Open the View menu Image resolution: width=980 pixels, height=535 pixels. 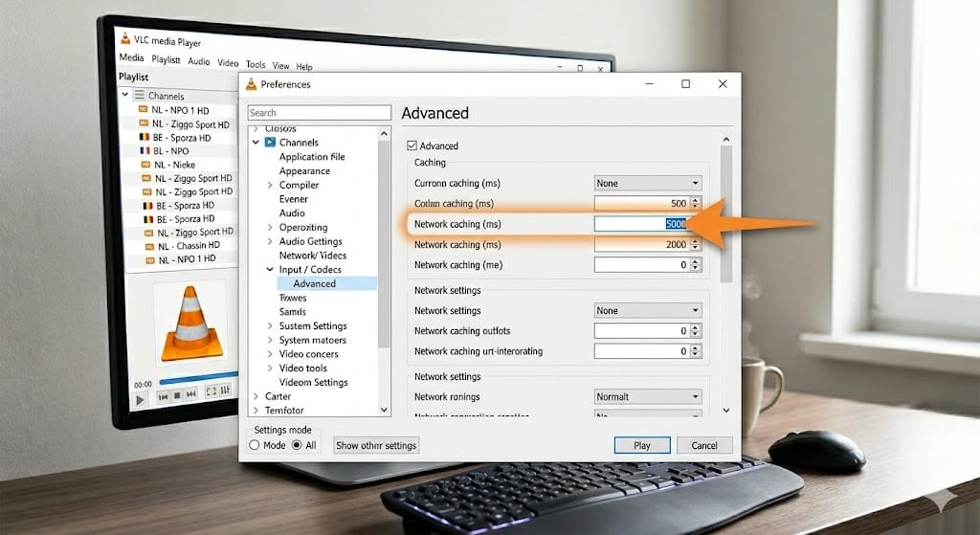280,66
